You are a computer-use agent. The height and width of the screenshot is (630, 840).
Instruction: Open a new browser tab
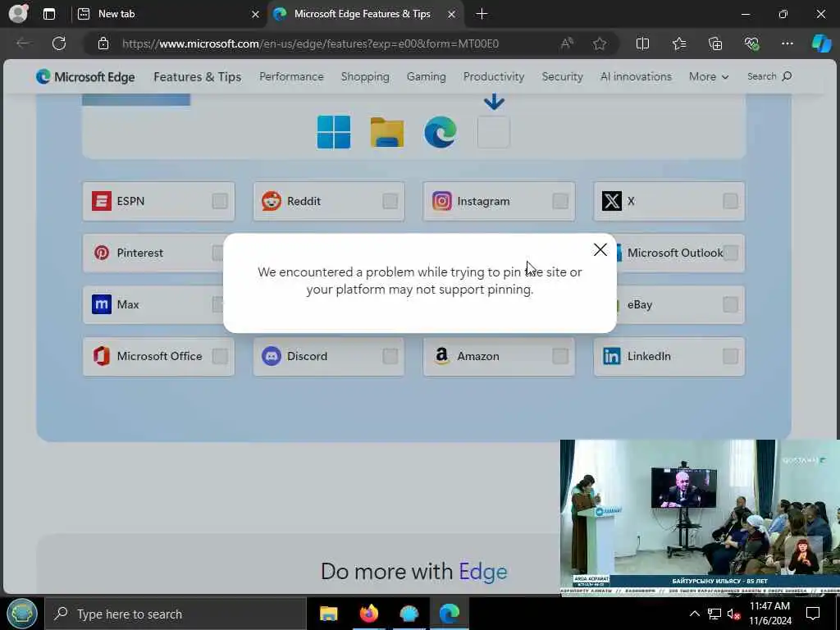click(482, 14)
